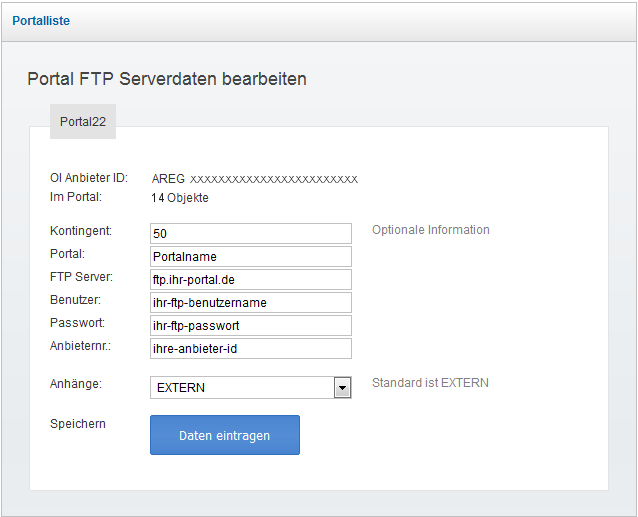638x517 pixels.
Task: Click the Portal FTP Serverdaten bearbeiten heading
Action: coord(167,78)
